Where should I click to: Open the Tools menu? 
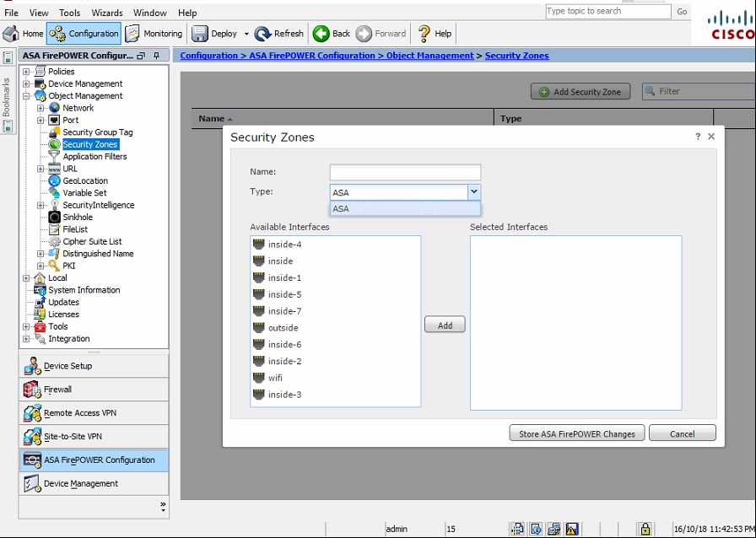(69, 12)
